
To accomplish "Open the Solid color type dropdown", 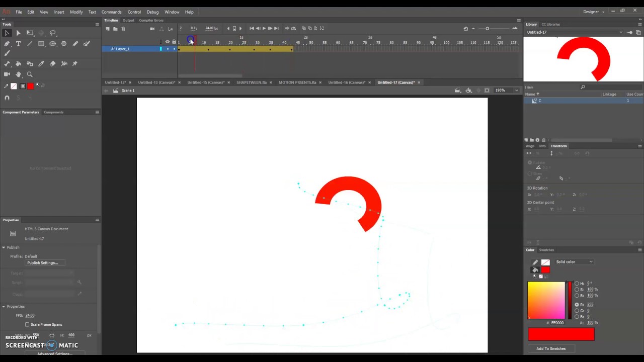I will [x=574, y=262].
